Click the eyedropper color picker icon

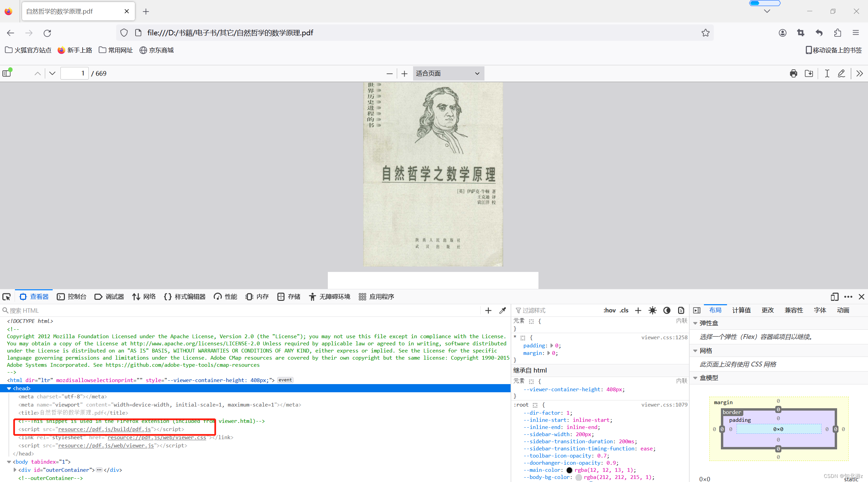502,310
